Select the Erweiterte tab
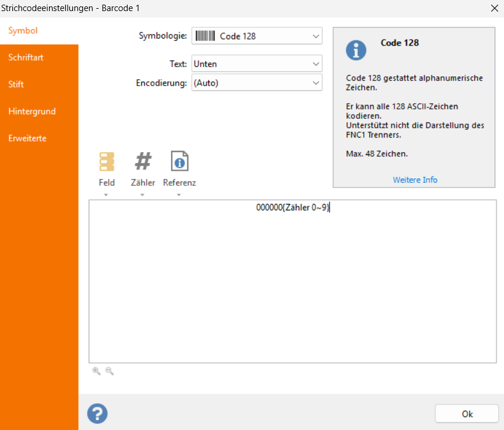504x430 pixels. (27, 138)
